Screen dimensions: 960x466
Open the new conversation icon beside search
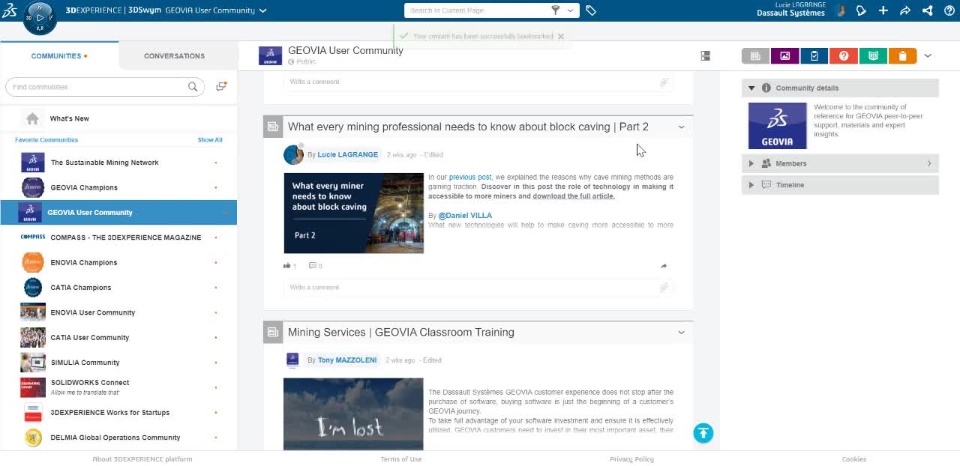(222, 86)
